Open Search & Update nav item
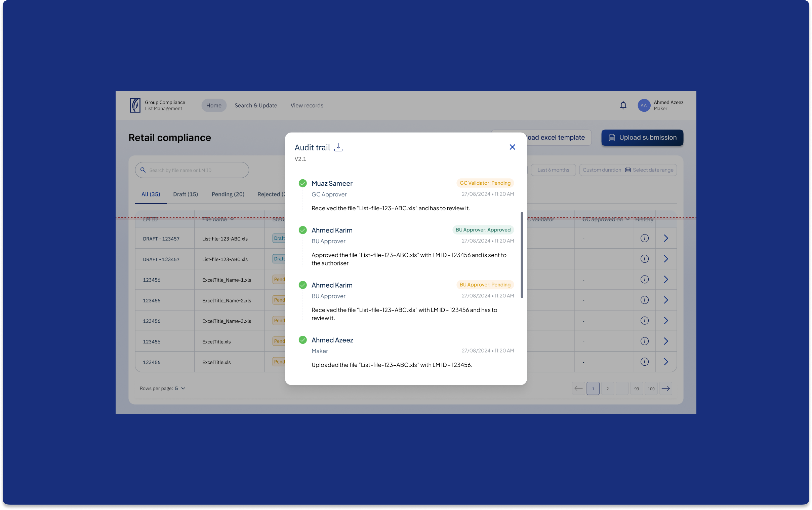This screenshot has height=510, width=812. 256,106
